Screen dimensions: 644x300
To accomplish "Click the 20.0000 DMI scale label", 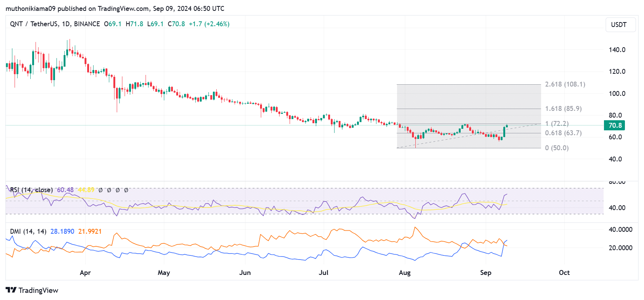I will pyautogui.click(x=620, y=248).
